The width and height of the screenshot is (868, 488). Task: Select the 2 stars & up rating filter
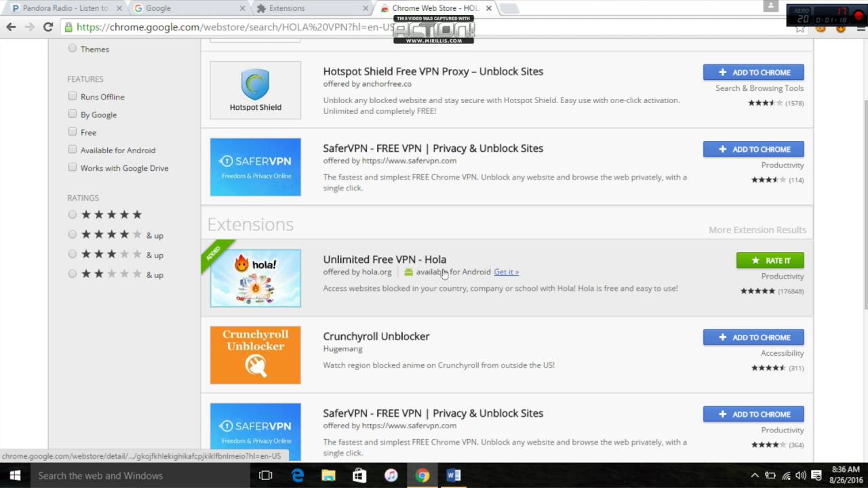point(72,274)
